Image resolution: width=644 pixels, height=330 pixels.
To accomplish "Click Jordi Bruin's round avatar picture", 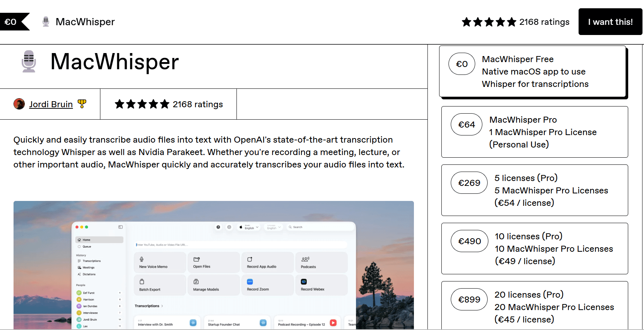I will click(19, 104).
